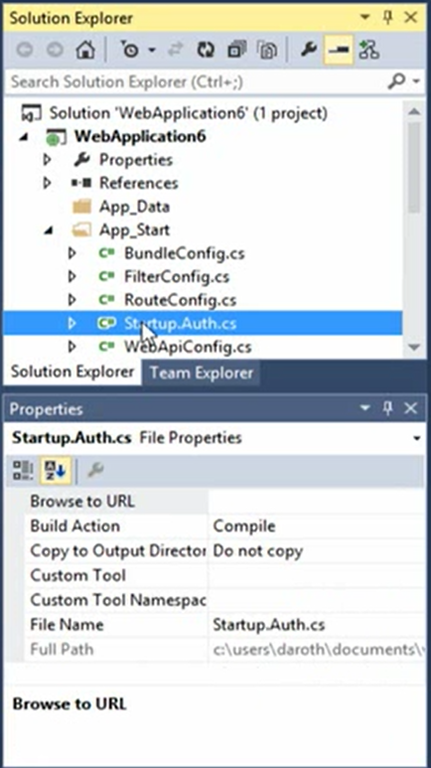Switch to the Team Explorer tab

[201, 373]
